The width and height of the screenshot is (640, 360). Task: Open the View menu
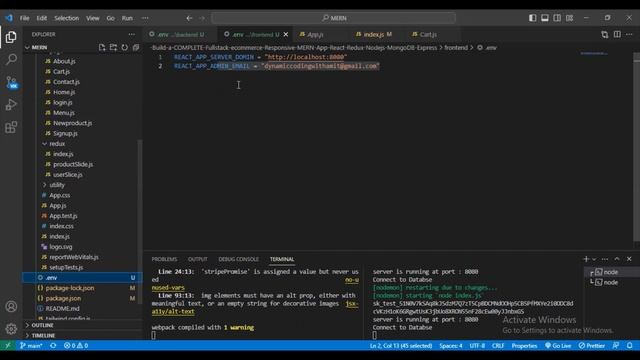[x=93, y=18]
